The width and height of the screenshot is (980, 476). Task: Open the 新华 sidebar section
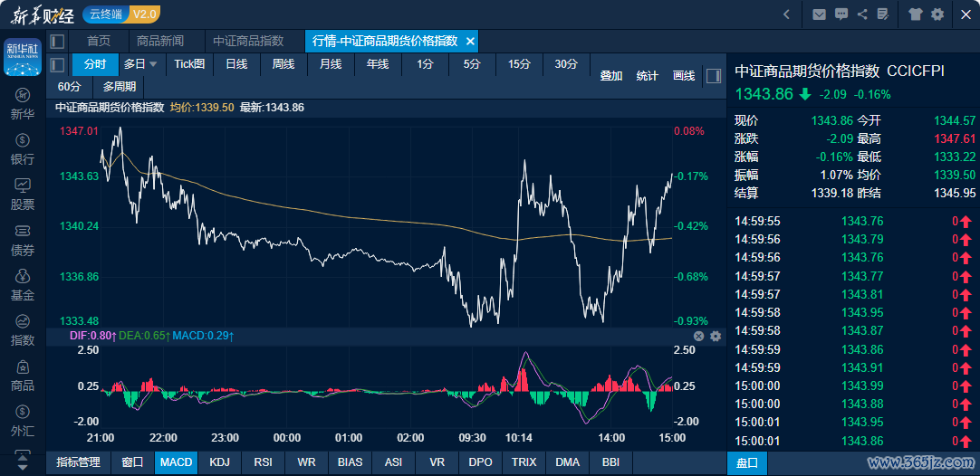coord(23,104)
